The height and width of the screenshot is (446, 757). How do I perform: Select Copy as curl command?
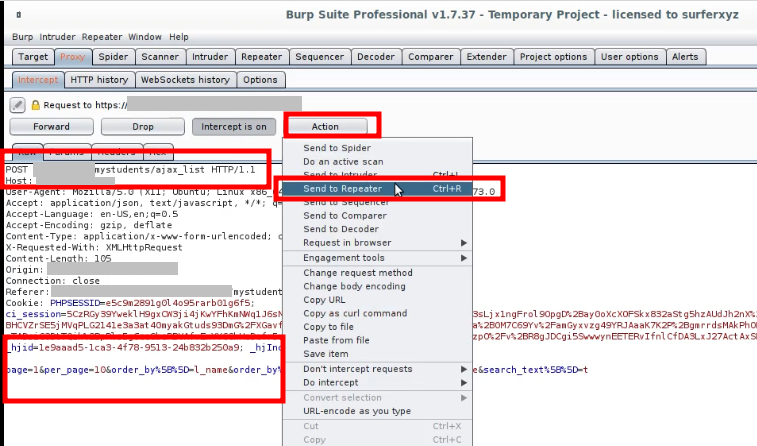pos(377,313)
